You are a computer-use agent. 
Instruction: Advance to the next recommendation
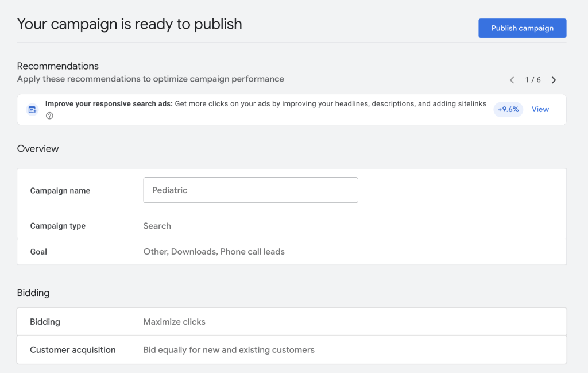tap(554, 80)
